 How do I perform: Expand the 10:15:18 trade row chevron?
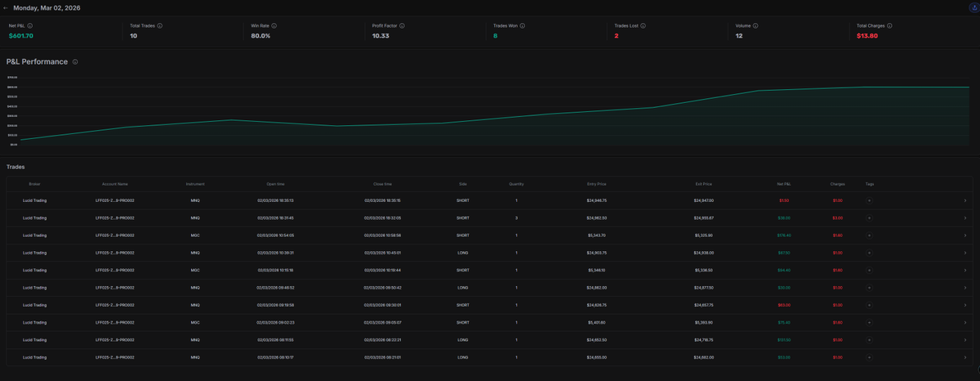(x=964, y=270)
